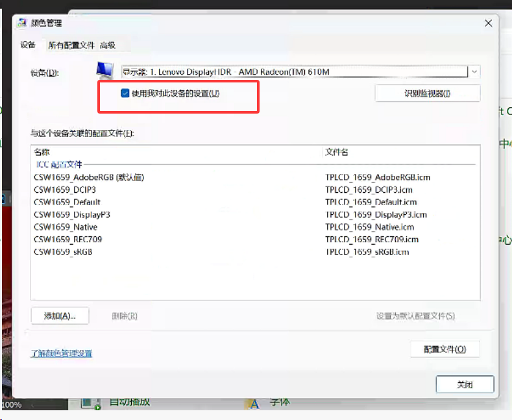The image size is (512, 420).
Task: Close the dialog with the X button
Action: coord(488,23)
